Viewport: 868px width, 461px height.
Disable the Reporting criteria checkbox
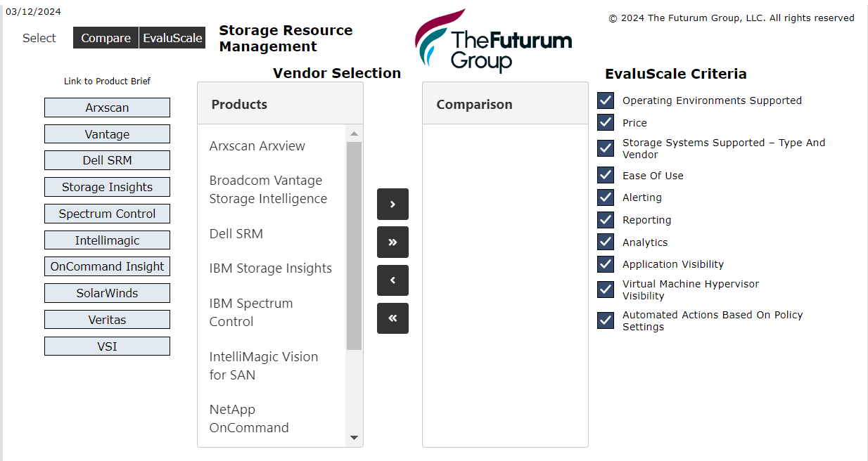click(x=606, y=220)
